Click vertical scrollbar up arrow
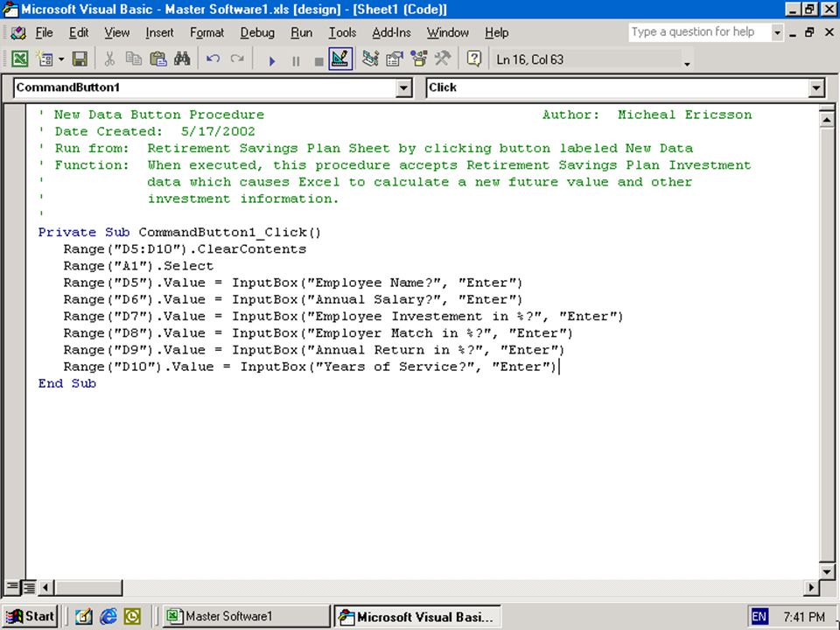Image resolution: width=840 pixels, height=630 pixels. click(x=827, y=119)
